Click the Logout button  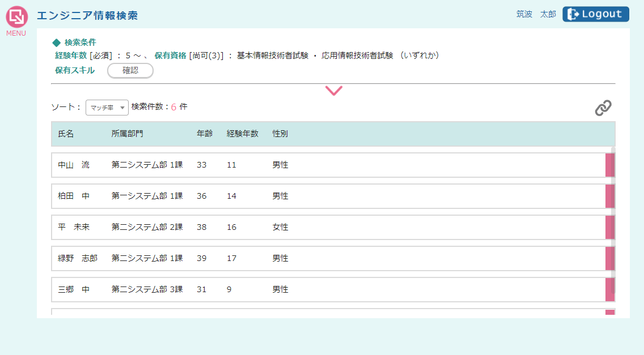595,14
